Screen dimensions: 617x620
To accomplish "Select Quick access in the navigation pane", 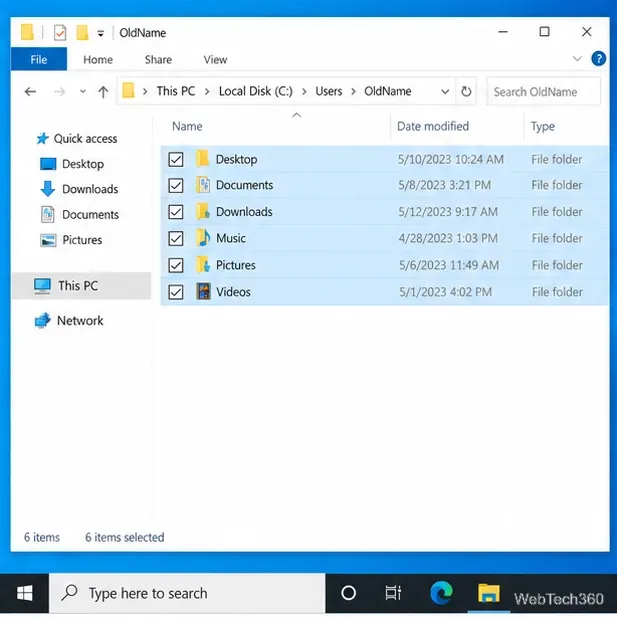I will point(77,139).
